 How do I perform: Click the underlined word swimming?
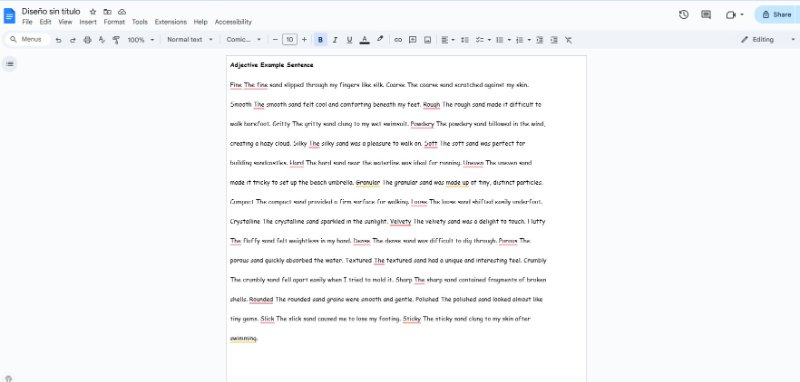[x=243, y=338]
